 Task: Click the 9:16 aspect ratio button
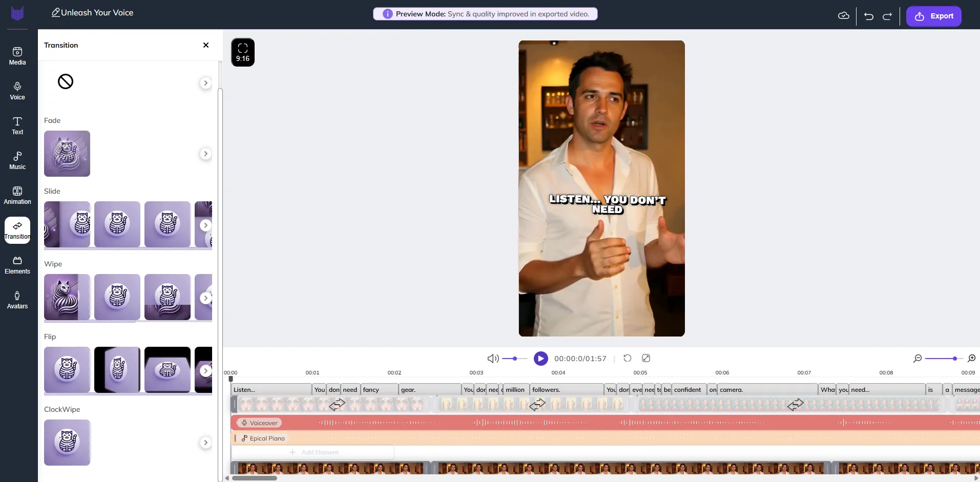coord(243,52)
